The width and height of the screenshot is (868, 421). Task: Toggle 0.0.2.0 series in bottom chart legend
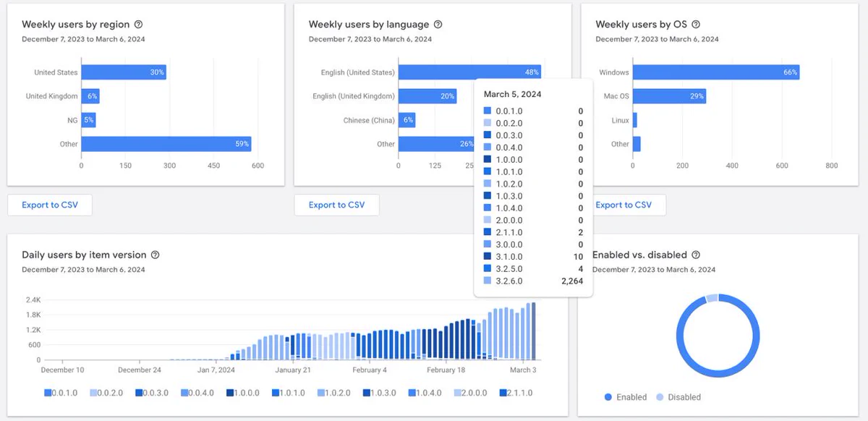[x=107, y=393]
